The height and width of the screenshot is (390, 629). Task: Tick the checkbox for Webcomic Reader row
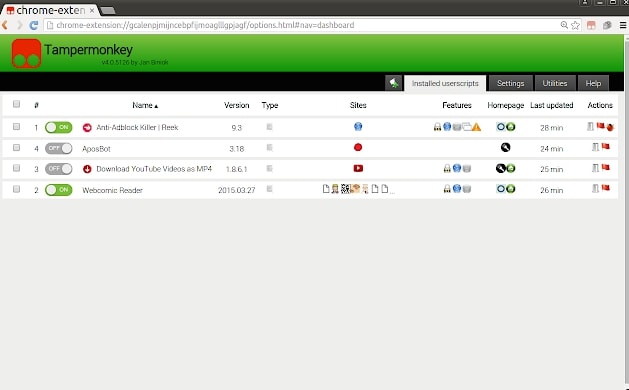pos(16,189)
